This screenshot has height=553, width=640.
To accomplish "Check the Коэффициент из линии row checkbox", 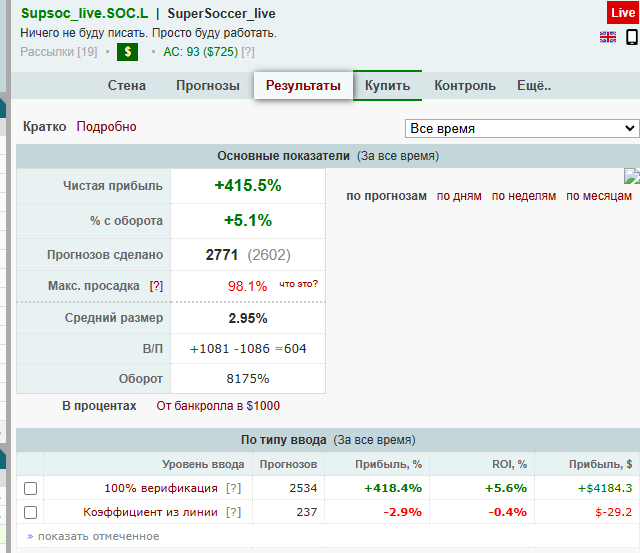I will click(30, 512).
